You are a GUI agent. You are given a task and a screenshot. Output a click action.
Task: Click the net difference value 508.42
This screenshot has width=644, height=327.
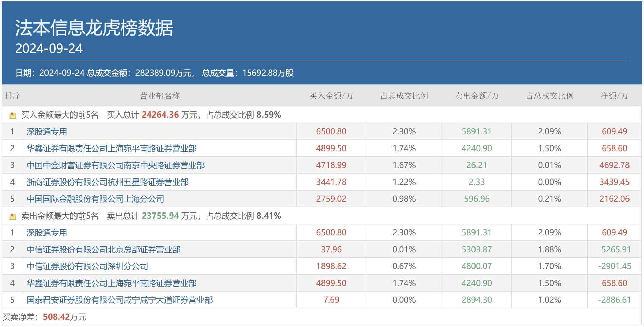(56, 317)
